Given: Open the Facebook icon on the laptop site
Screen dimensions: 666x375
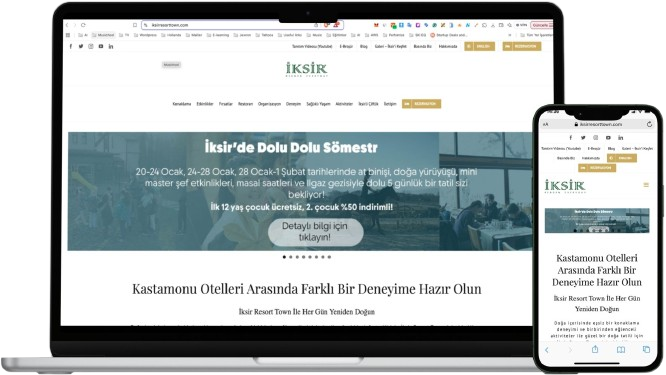Looking at the screenshot, I should coord(71,46).
